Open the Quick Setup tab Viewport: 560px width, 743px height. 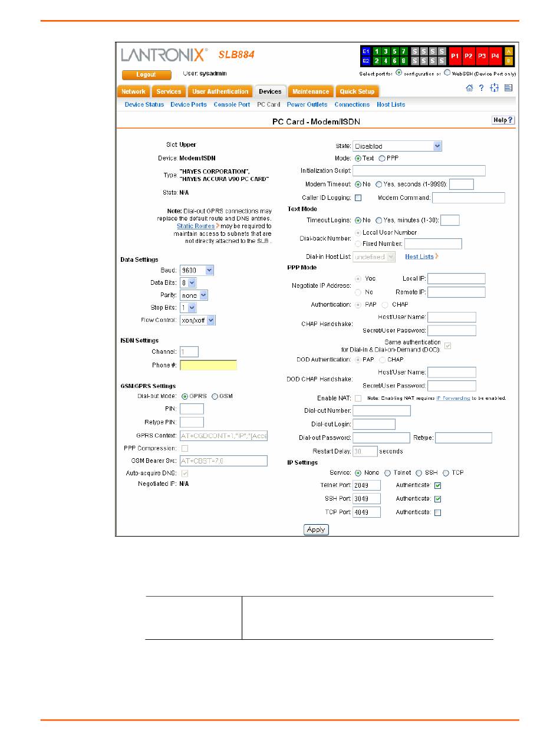(x=357, y=91)
